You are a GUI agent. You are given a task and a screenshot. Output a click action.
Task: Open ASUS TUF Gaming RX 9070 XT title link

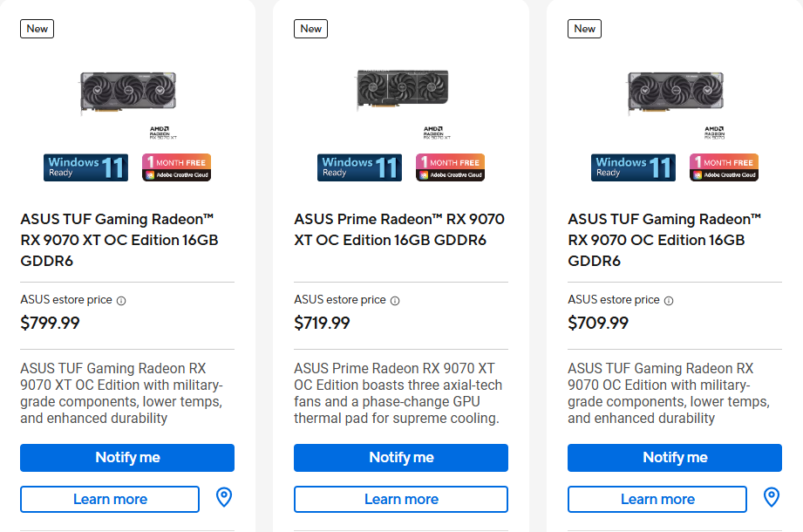(x=119, y=240)
